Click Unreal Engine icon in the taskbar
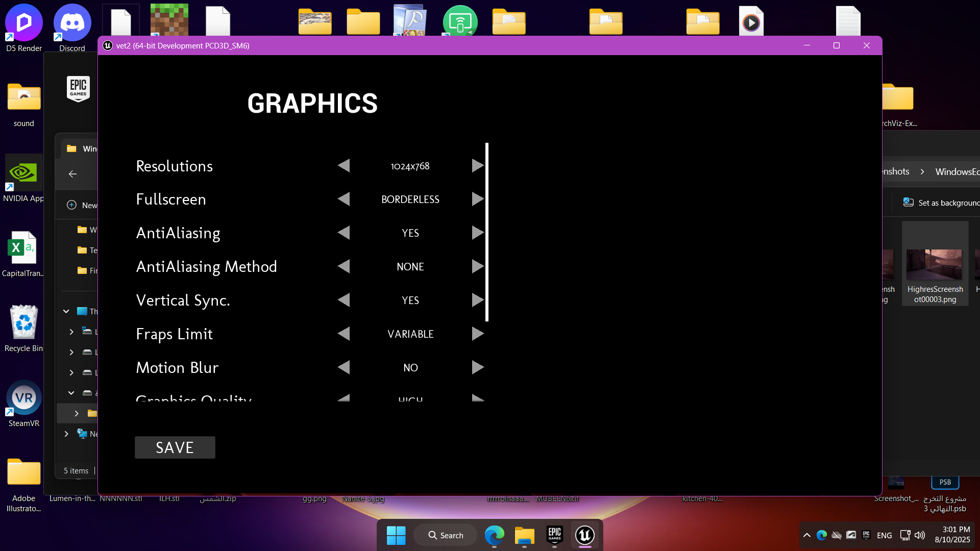The height and width of the screenshot is (551, 980). point(584,535)
